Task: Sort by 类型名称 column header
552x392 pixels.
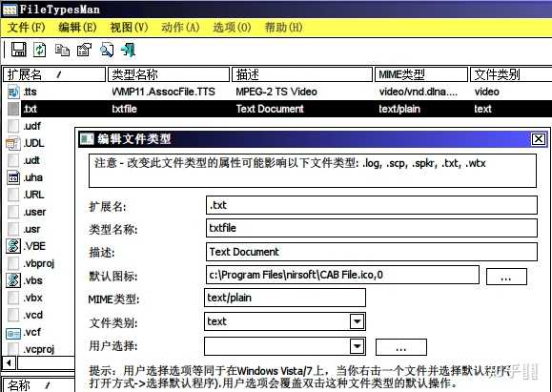Action: (x=169, y=74)
